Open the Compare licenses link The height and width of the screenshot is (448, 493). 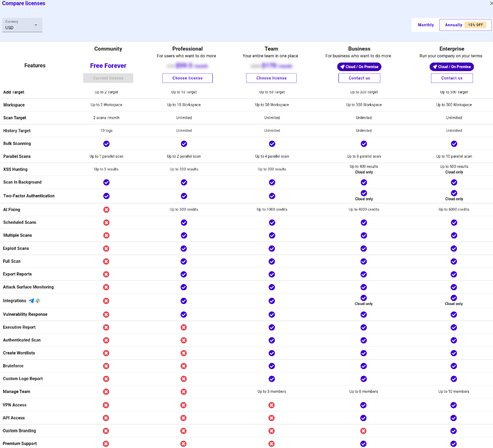pos(24,3)
